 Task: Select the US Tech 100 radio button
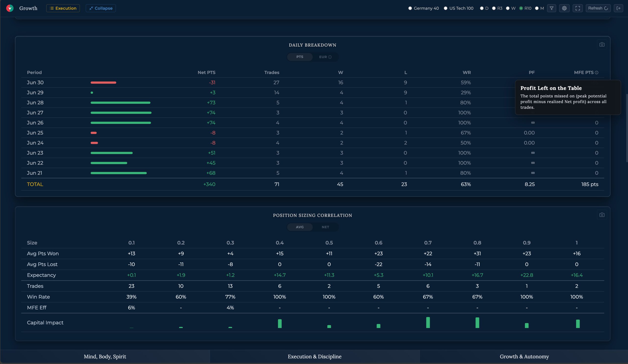click(445, 8)
